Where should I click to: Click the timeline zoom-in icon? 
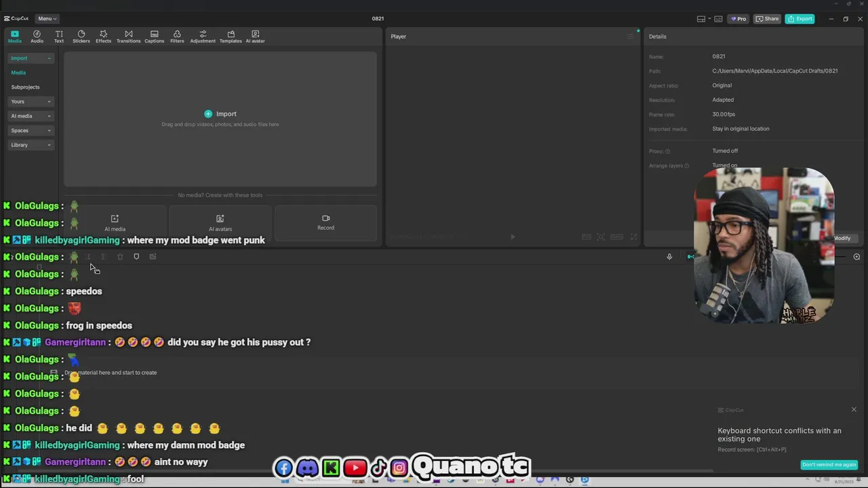(x=856, y=257)
